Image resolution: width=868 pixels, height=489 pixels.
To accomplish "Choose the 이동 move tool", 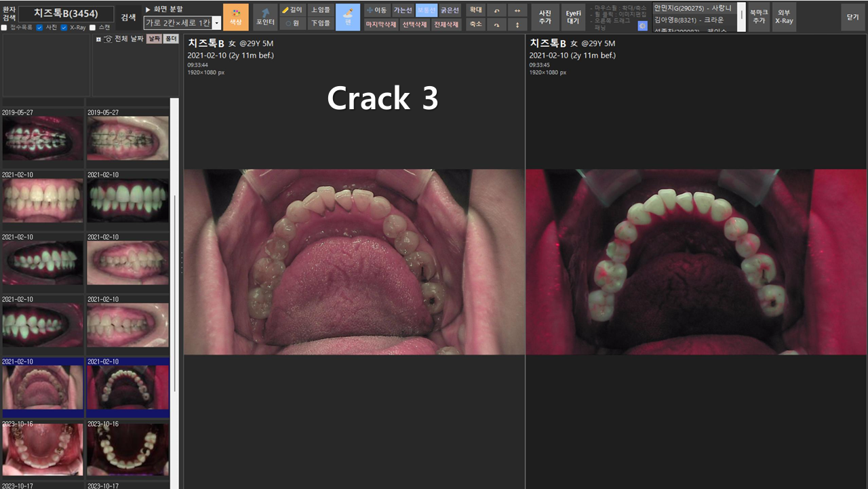I will (x=377, y=10).
